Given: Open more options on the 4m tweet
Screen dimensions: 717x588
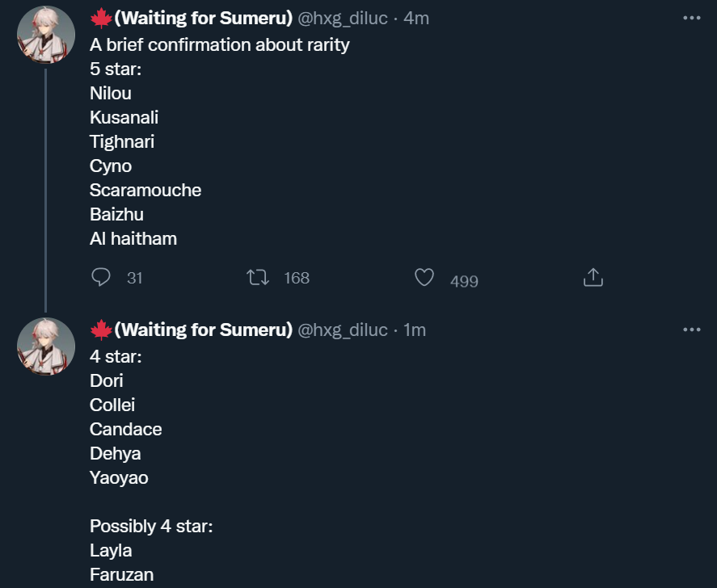Looking at the screenshot, I should pos(691,18).
